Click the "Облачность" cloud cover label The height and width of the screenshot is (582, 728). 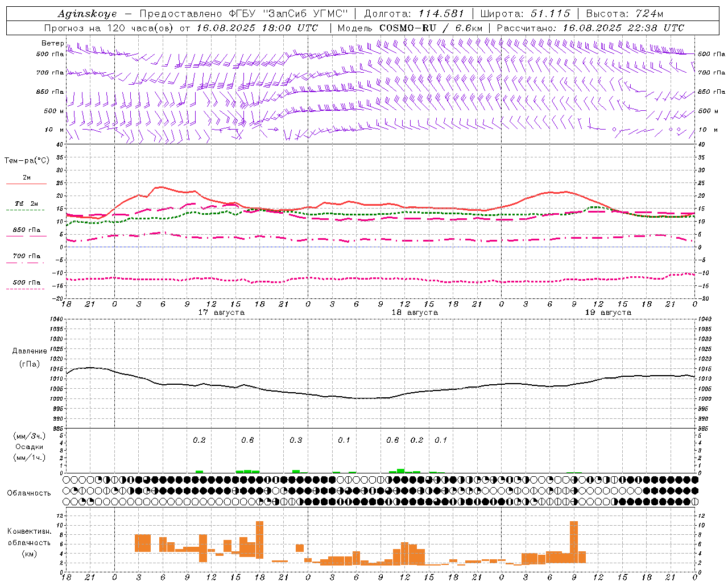(29, 493)
